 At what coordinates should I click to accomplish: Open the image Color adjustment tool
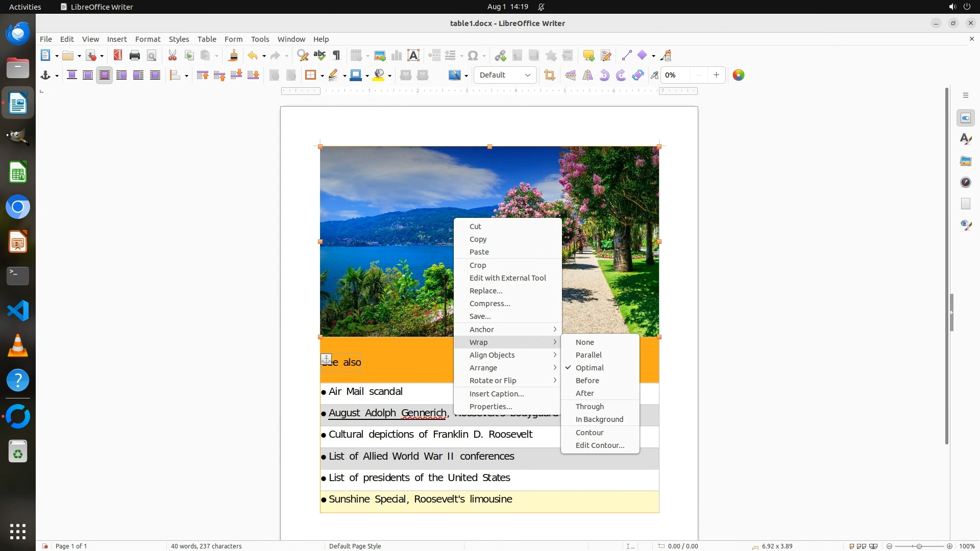click(739, 76)
